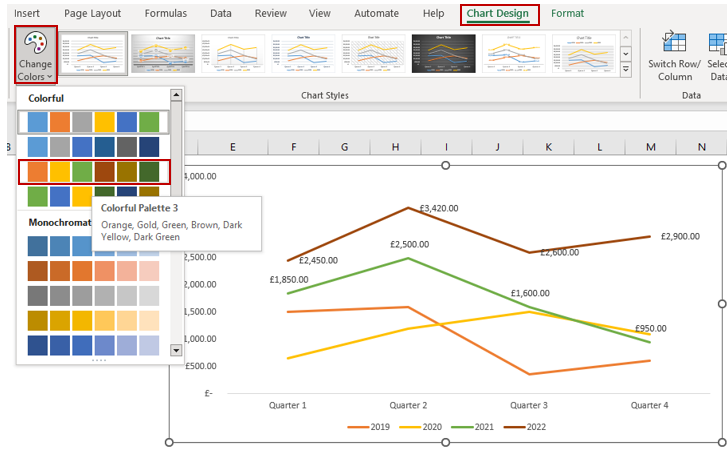Click the £1,850.00 data label
Image resolution: width=727 pixels, height=450 pixels.
[x=289, y=279]
